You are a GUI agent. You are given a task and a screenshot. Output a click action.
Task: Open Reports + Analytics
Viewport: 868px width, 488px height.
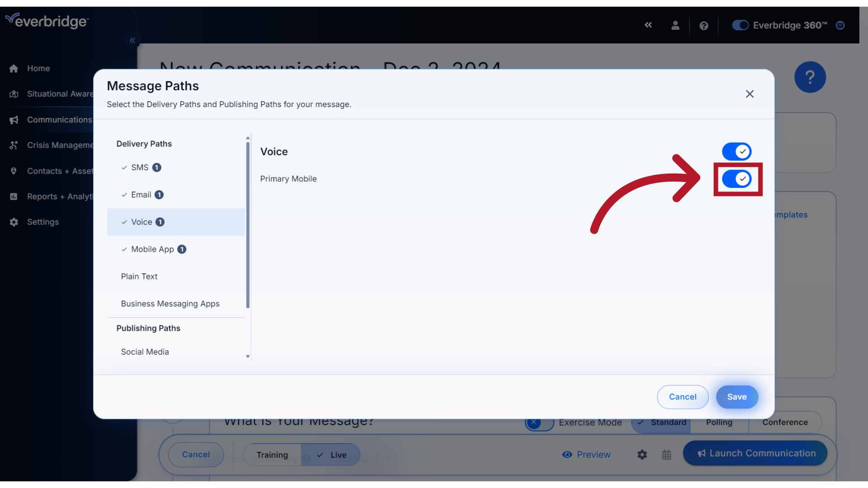(x=59, y=196)
